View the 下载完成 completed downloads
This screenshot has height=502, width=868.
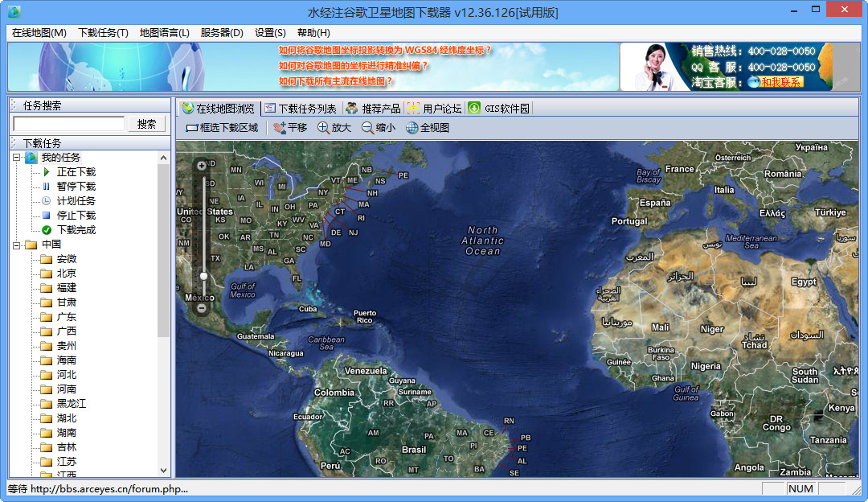[76, 229]
